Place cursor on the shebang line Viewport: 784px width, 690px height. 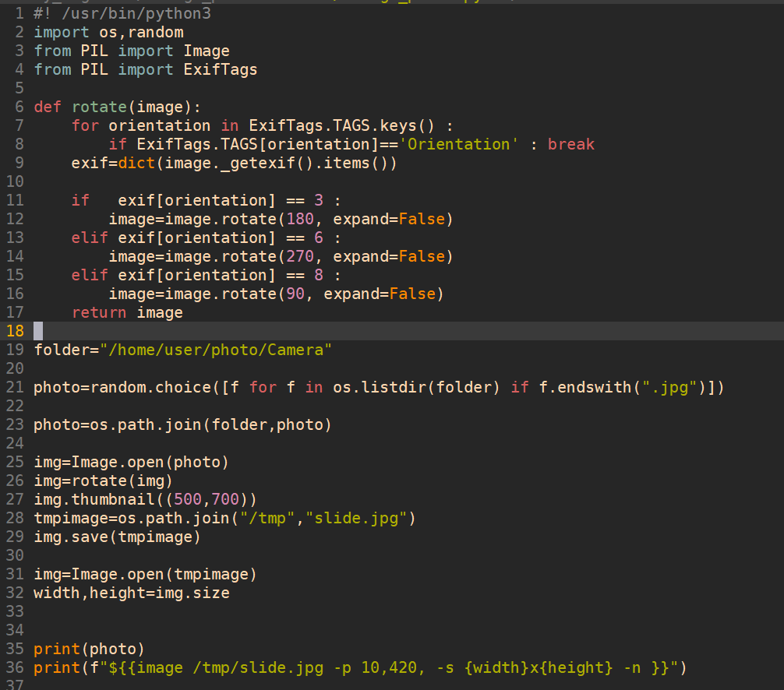point(122,13)
